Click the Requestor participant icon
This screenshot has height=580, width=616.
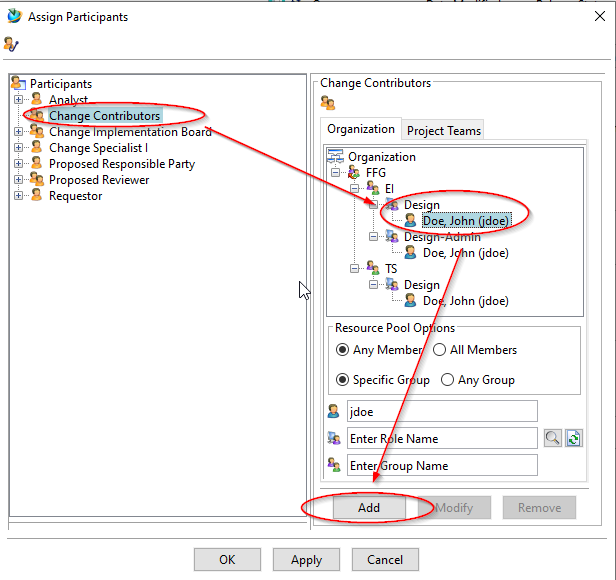point(37,196)
